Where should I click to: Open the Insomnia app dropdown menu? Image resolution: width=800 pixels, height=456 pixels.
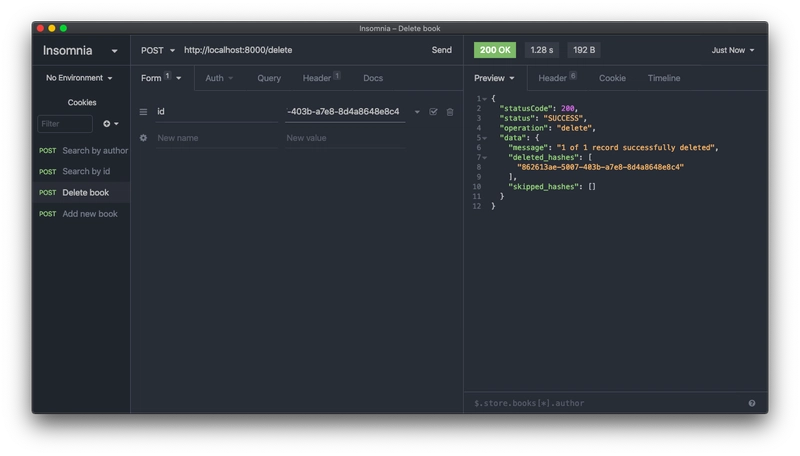pyautogui.click(x=80, y=50)
